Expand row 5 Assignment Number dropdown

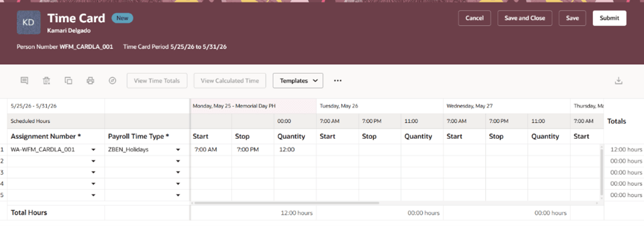click(94, 195)
